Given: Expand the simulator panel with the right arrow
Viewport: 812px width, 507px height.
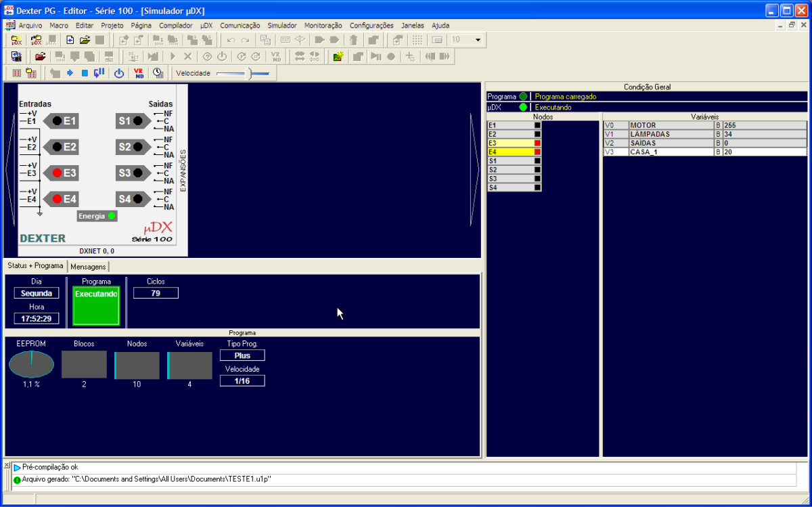Looking at the screenshot, I should [475, 169].
